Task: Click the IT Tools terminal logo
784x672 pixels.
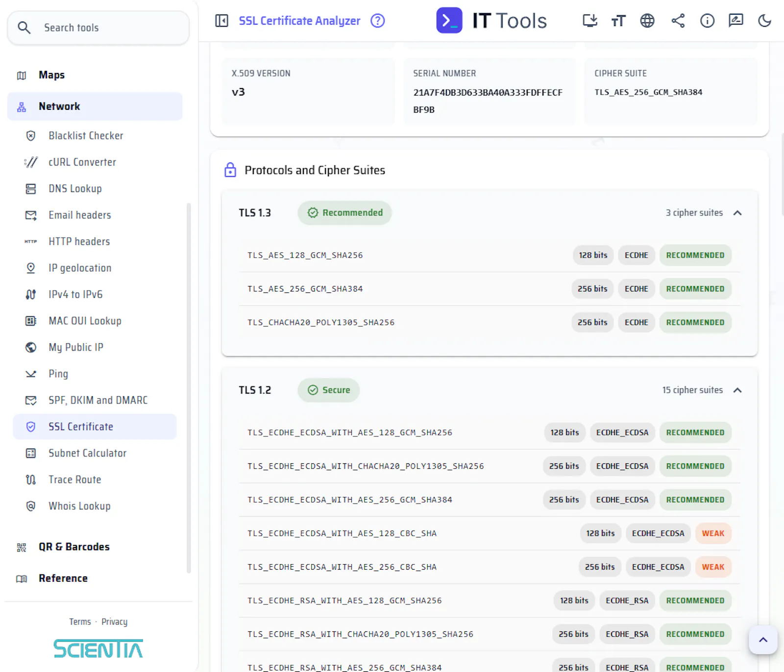Action: [449, 21]
